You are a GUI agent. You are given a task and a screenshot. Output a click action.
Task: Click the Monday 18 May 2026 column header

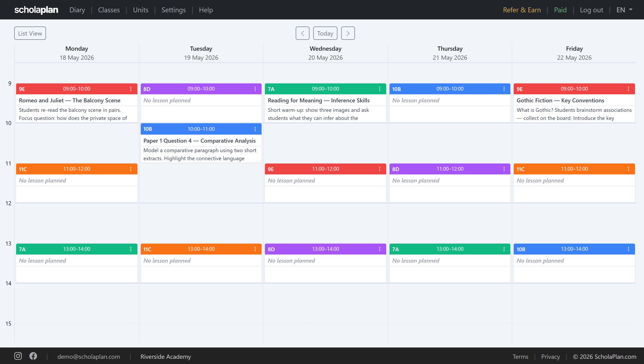(77, 53)
